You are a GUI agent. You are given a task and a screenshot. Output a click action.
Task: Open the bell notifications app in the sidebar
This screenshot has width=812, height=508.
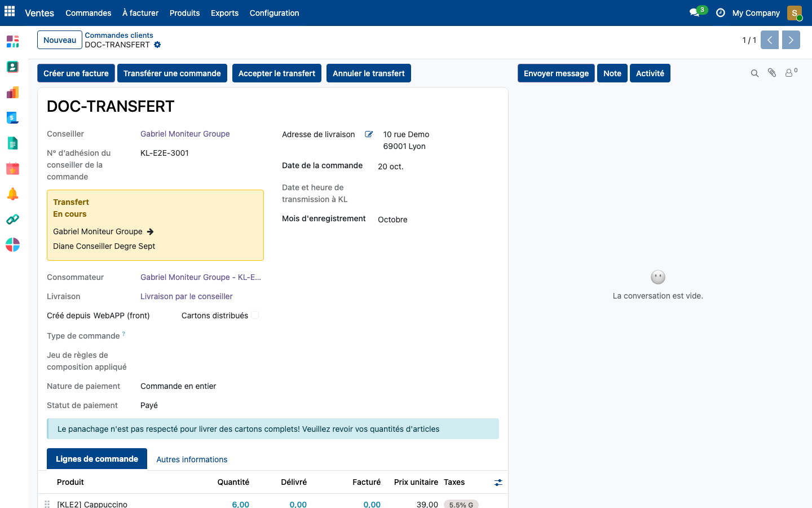(12, 194)
